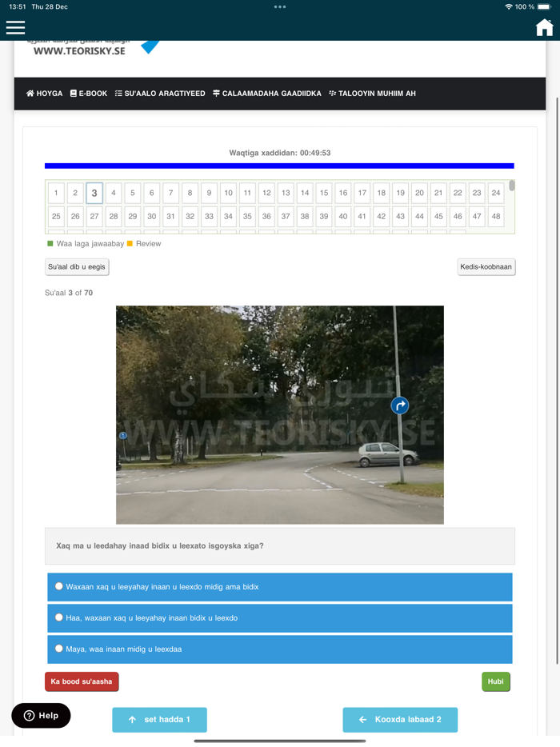
Task: Go to question 1
Action: click(x=56, y=193)
